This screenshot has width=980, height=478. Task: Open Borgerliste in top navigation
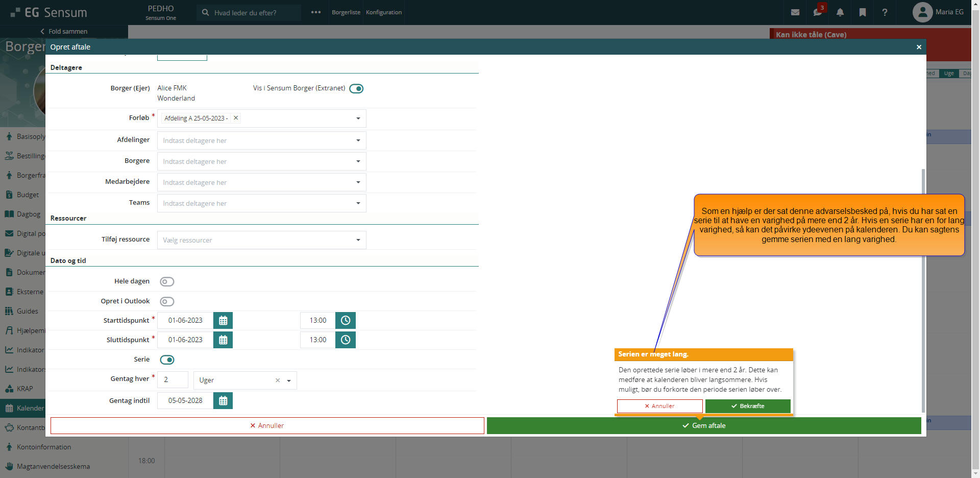pos(346,12)
